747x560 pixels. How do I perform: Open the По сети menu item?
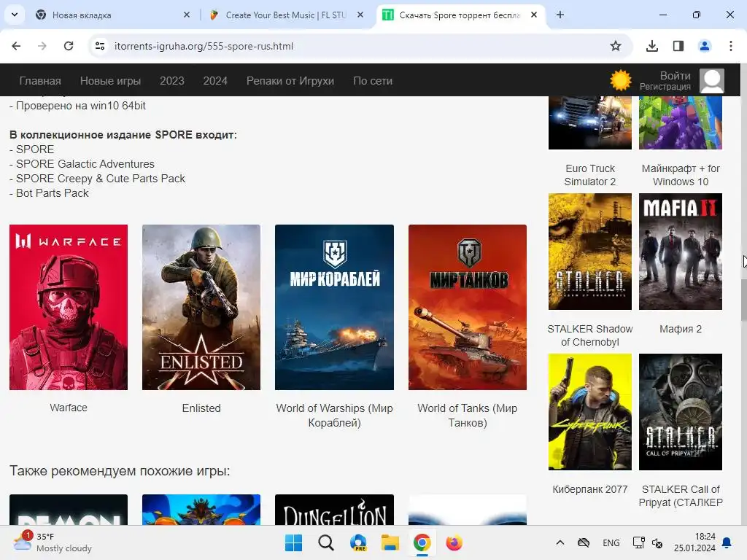pyautogui.click(x=373, y=81)
